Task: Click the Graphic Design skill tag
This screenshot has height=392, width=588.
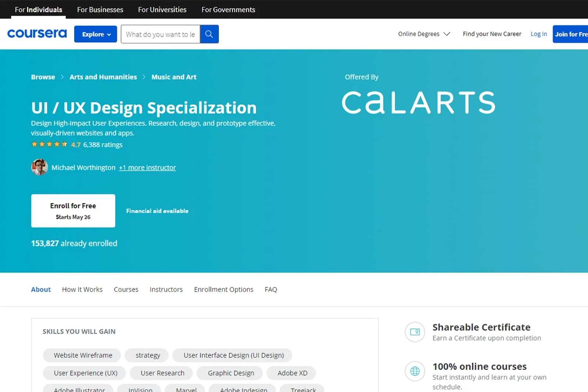Action: 230,373
